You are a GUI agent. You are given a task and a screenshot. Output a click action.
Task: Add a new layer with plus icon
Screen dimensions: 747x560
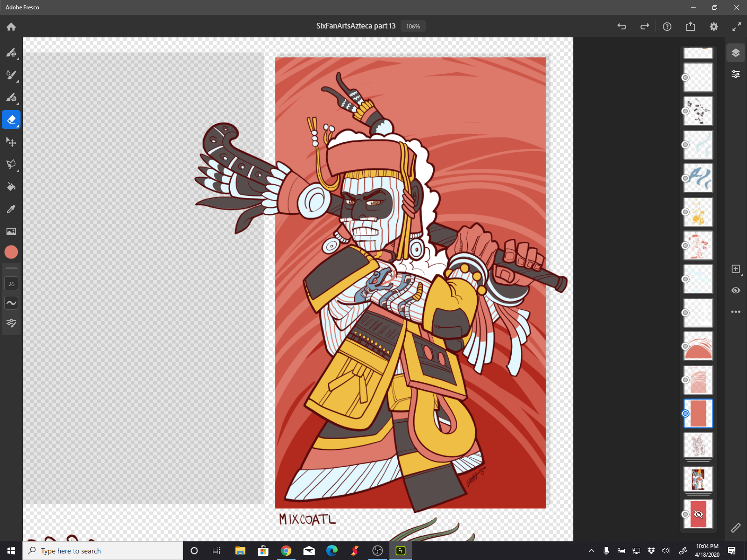(x=736, y=269)
